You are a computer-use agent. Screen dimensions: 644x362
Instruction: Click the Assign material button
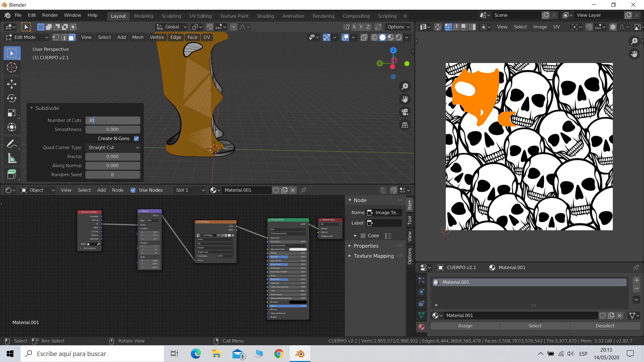click(x=465, y=326)
